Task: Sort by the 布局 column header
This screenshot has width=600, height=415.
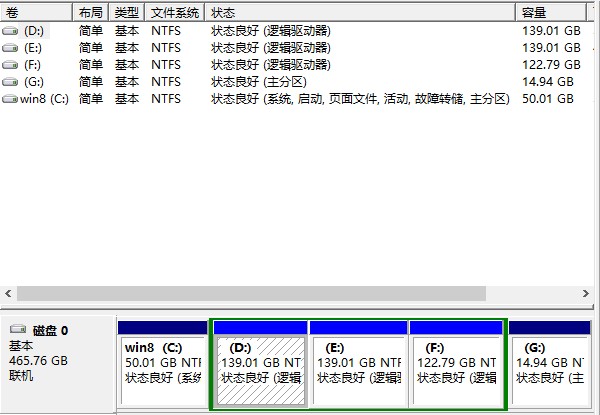Action: [x=91, y=13]
